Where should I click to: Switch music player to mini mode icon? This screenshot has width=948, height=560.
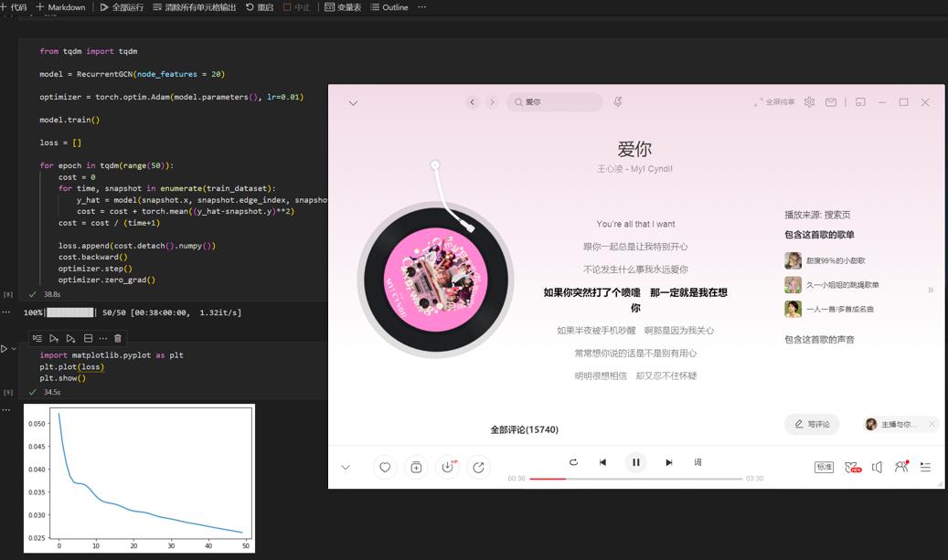[860, 102]
